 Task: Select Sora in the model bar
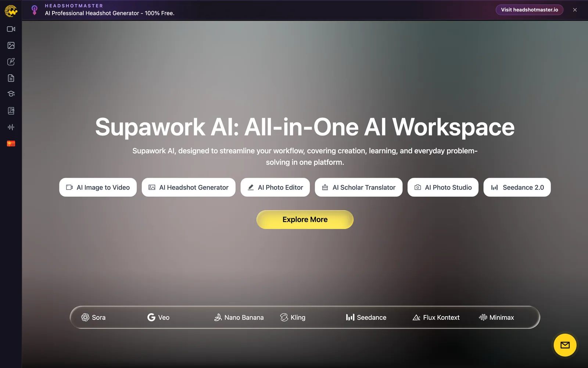click(93, 317)
